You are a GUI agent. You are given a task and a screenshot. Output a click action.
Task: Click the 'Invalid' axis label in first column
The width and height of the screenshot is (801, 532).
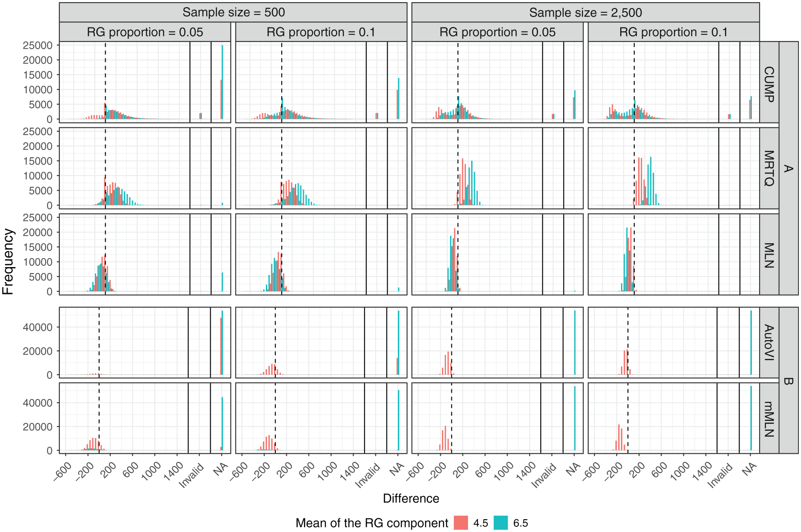[x=191, y=476]
